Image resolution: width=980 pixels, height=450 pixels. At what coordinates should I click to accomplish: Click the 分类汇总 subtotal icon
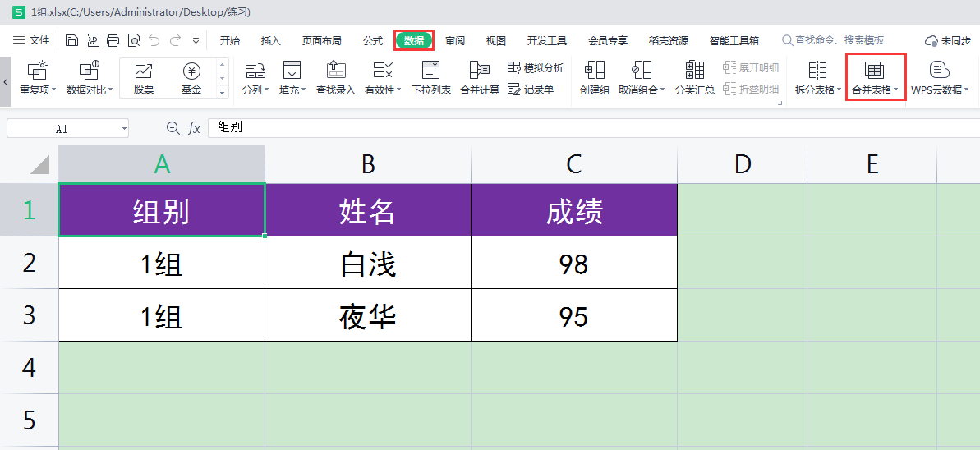tap(695, 79)
